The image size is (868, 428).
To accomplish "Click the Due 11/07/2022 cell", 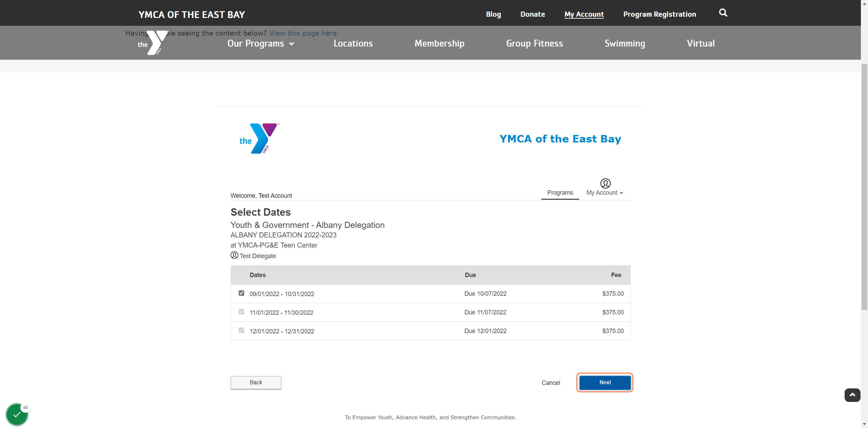I will [x=485, y=312].
